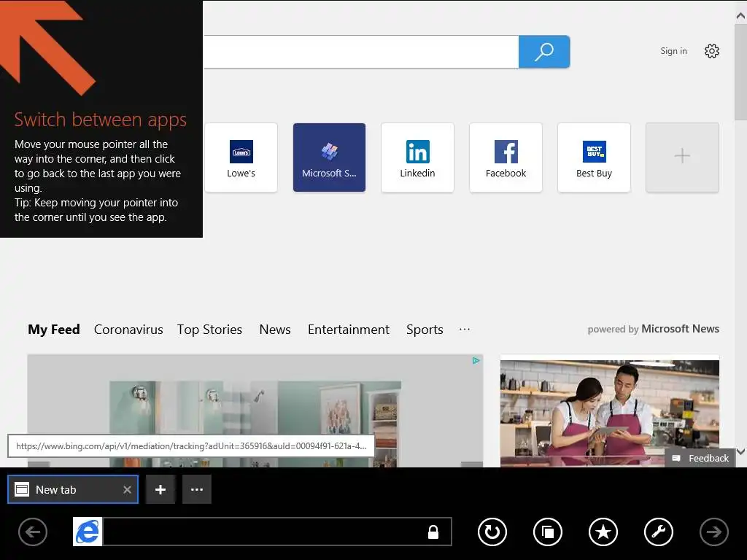Viewport: 747px width, 560px height.
Task: Click the scrollbar up arrow
Action: (x=740, y=16)
